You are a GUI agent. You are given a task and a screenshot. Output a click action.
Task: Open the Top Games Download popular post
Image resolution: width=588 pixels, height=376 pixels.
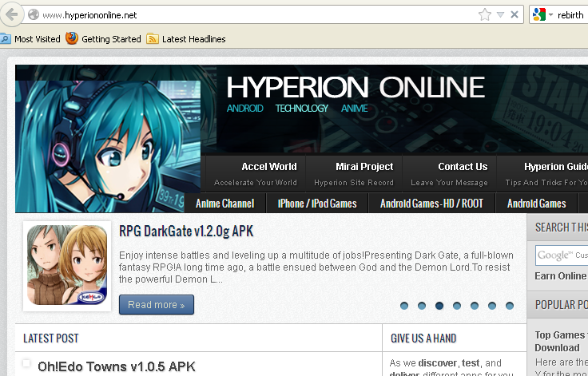click(x=561, y=341)
